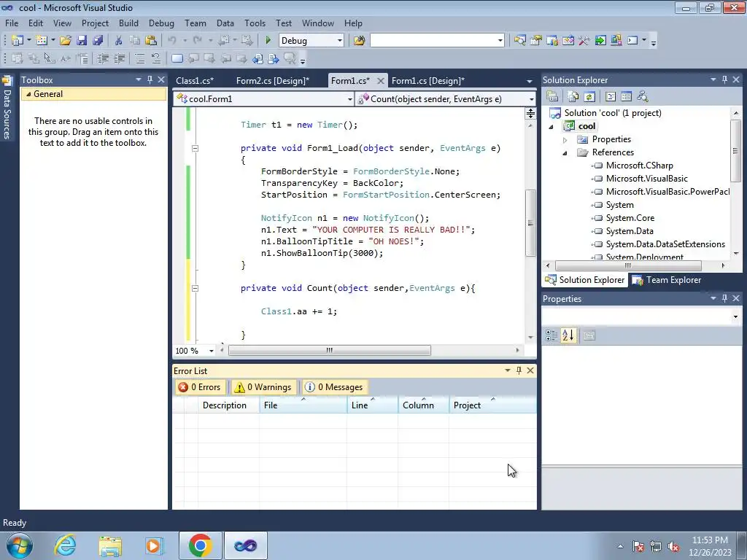Screen dimensions: 747x560
Task: Click the Open File folder icon
Action: 65,41
